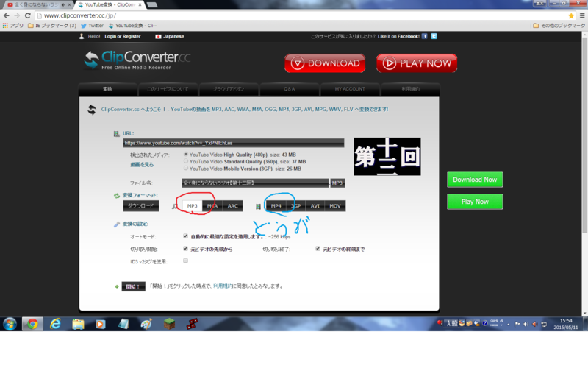Click the Login or Register link
The width and height of the screenshot is (588, 368).
pos(123,36)
